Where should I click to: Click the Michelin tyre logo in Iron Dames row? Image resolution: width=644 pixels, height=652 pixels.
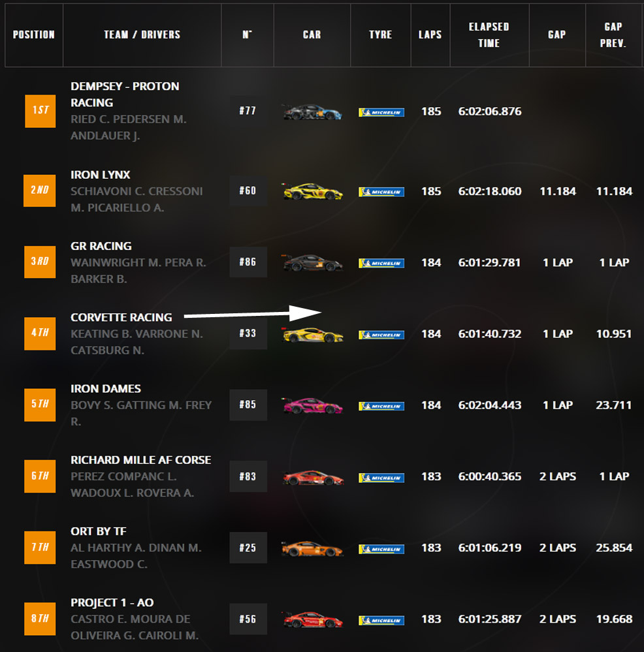click(x=381, y=406)
